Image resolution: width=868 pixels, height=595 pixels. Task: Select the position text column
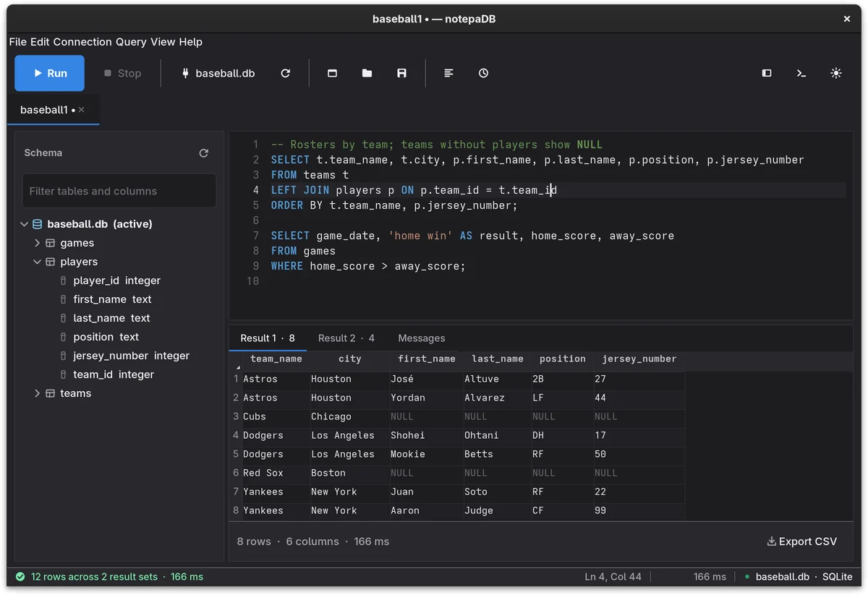(x=106, y=337)
